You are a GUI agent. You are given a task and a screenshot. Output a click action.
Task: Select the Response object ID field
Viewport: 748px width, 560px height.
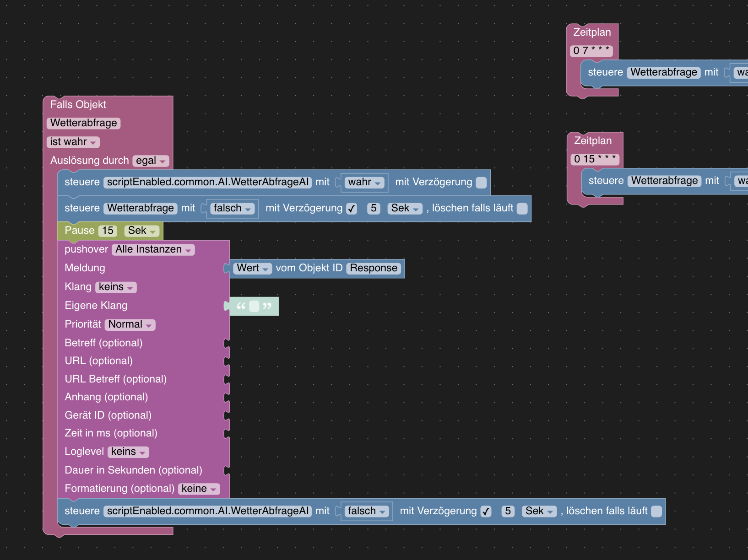pyautogui.click(x=374, y=268)
